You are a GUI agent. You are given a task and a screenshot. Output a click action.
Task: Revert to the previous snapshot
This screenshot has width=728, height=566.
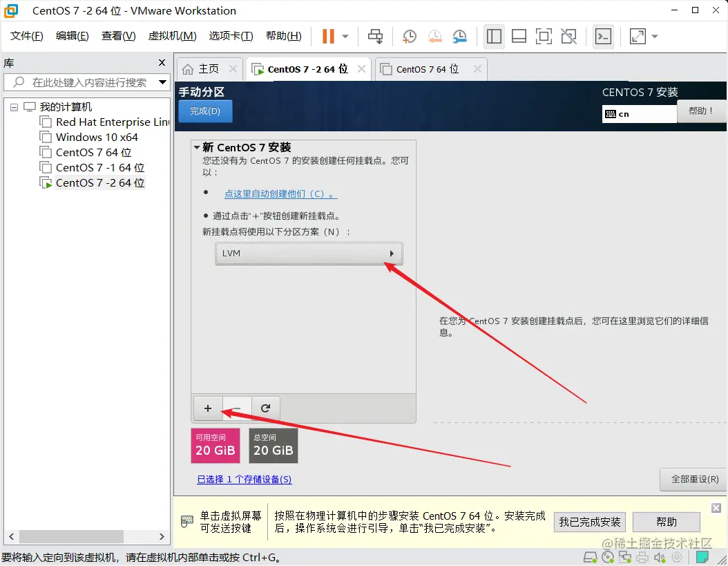[x=434, y=36]
